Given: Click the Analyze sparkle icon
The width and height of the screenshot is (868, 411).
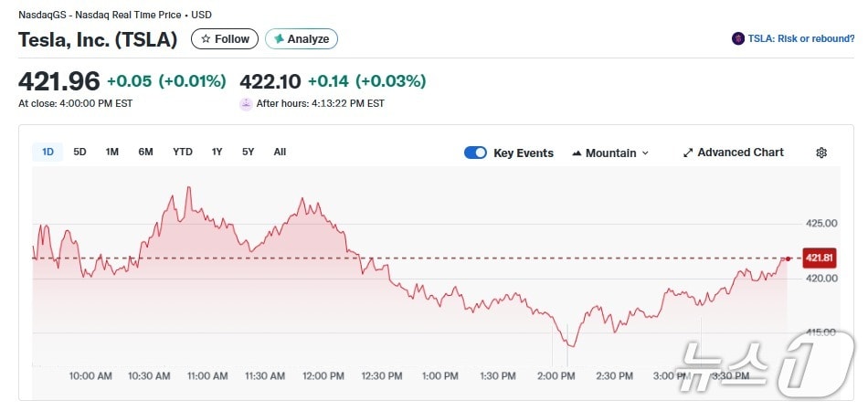Looking at the screenshot, I should pos(279,39).
